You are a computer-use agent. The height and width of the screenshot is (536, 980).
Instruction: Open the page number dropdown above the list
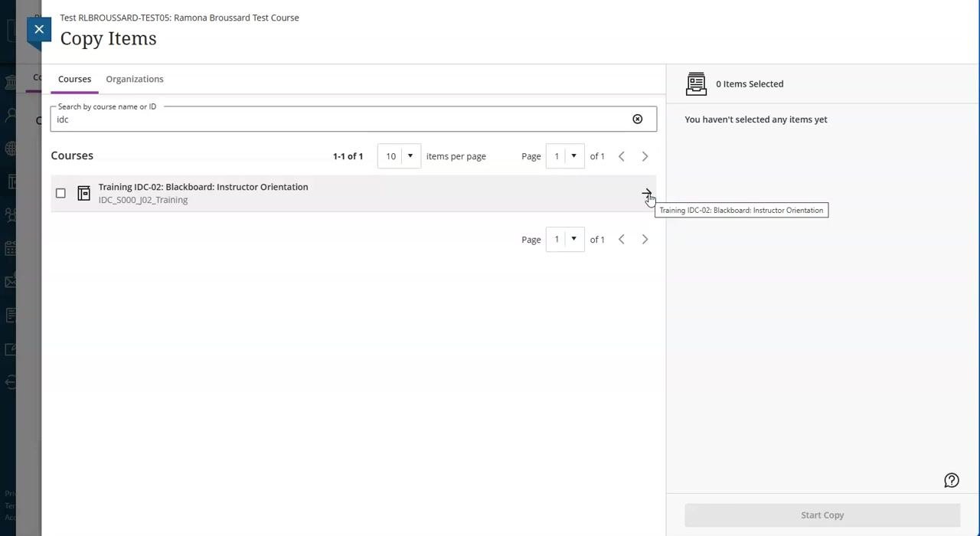[x=565, y=156]
